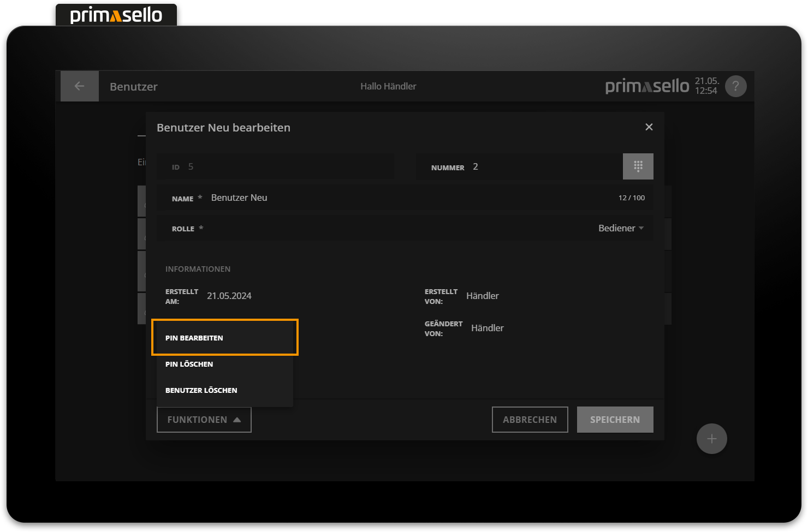The image size is (808, 532).
Task: Open the Bediener role selector chevron
Action: click(641, 228)
